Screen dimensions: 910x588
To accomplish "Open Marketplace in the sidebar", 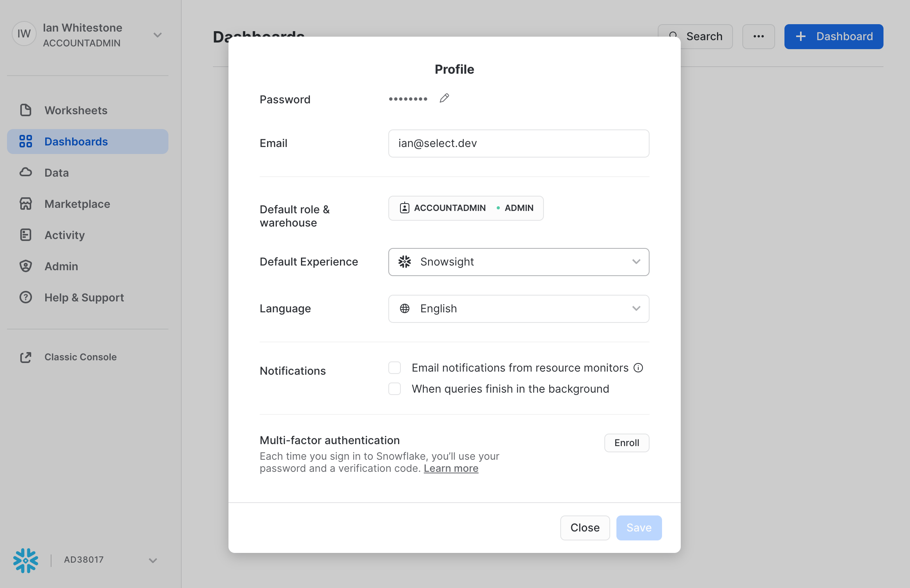I will [x=77, y=204].
